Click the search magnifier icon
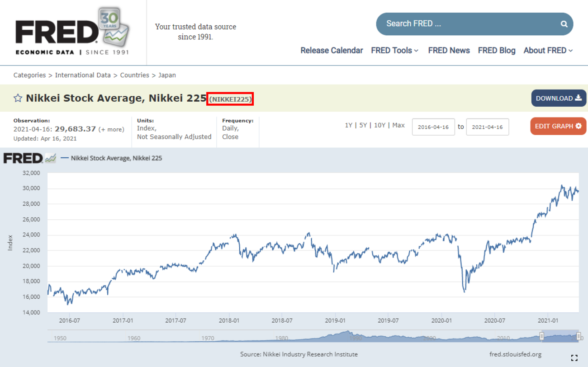588x367 pixels. tap(564, 24)
